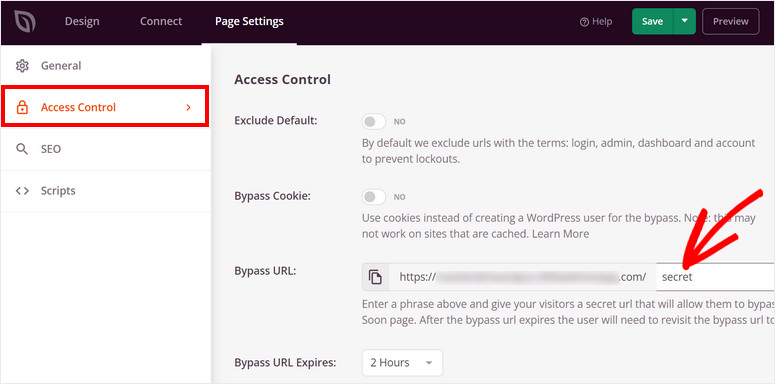
Task: Open the Save dropdown arrow
Action: (685, 21)
